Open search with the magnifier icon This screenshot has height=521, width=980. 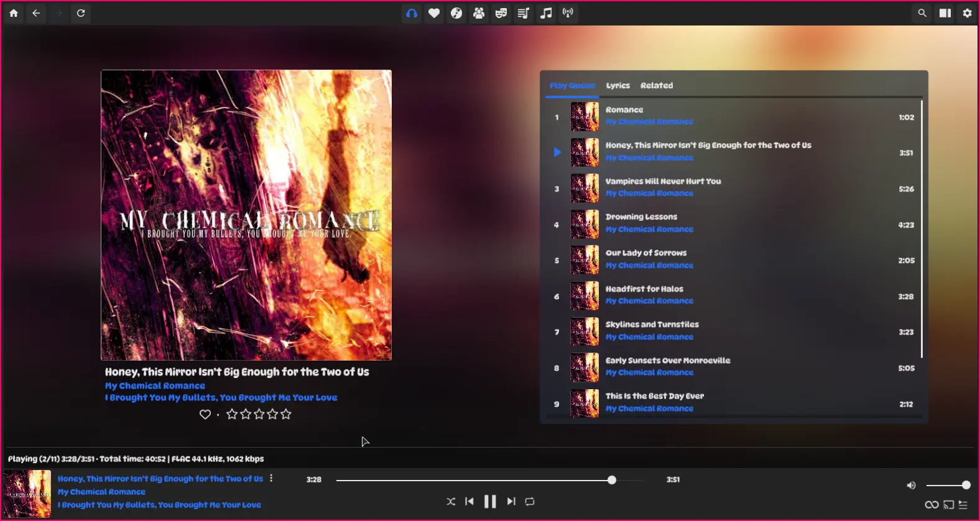922,13
